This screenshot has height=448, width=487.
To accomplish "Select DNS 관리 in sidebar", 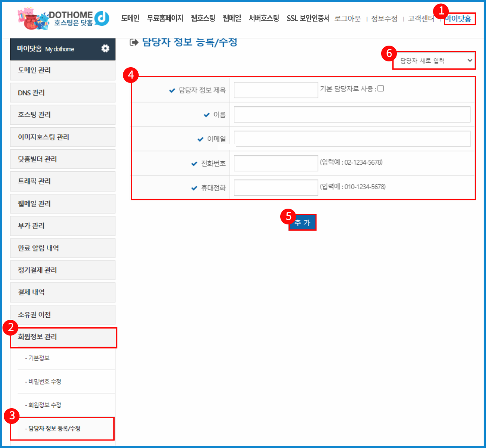I will pos(63,93).
